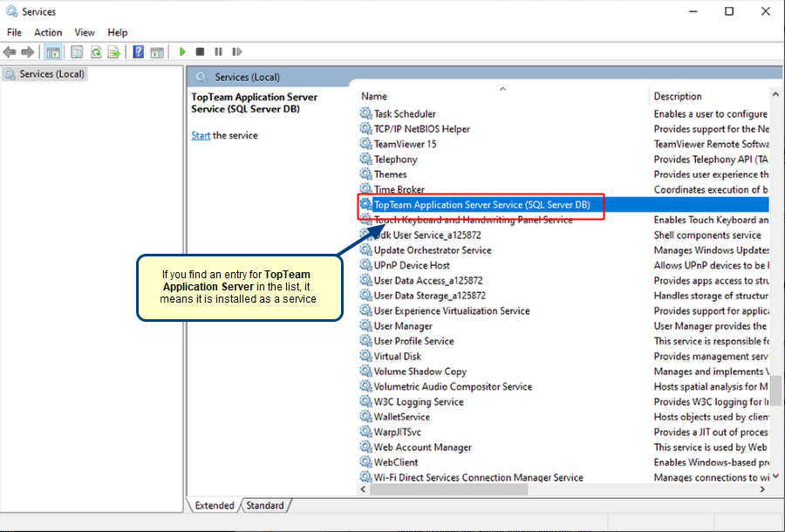The image size is (785, 532).
Task: Click the description 'Manages Windows Updates'
Action: (x=711, y=250)
